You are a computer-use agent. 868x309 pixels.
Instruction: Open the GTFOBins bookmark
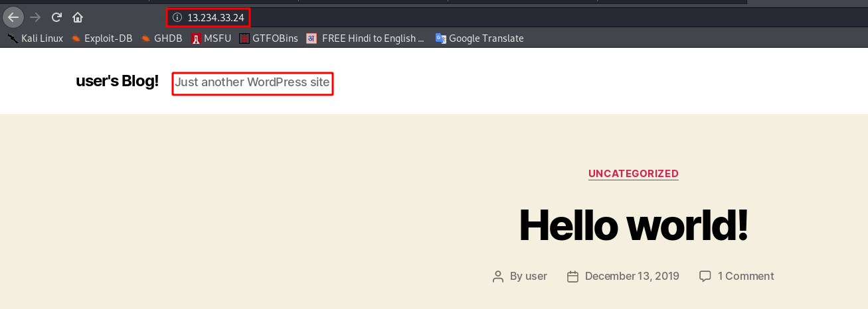coord(269,38)
